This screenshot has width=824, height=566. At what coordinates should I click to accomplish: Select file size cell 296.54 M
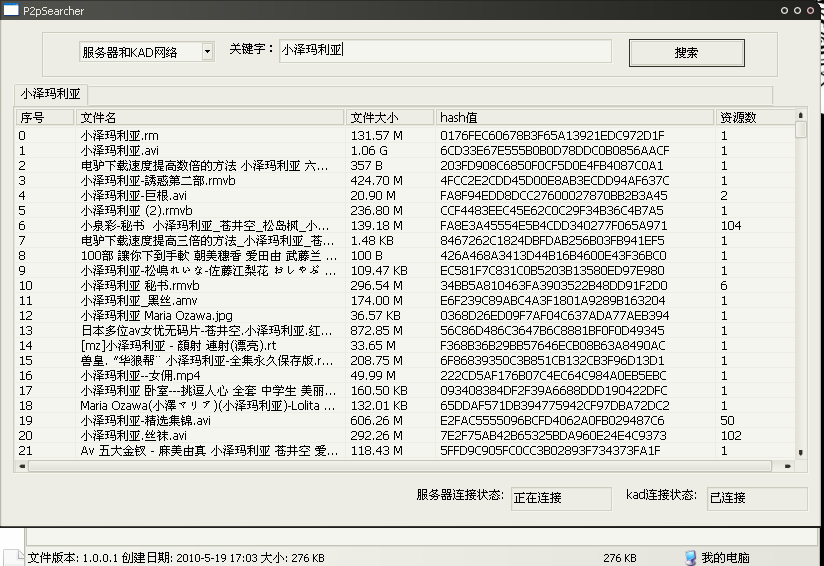pos(376,286)
